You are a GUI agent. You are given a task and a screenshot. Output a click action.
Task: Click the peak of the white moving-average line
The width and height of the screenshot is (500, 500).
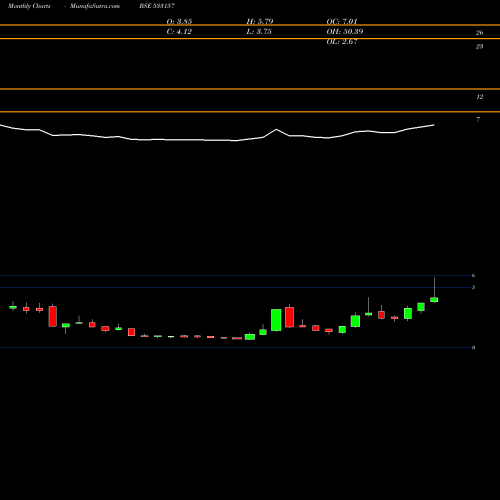[276, 129]
